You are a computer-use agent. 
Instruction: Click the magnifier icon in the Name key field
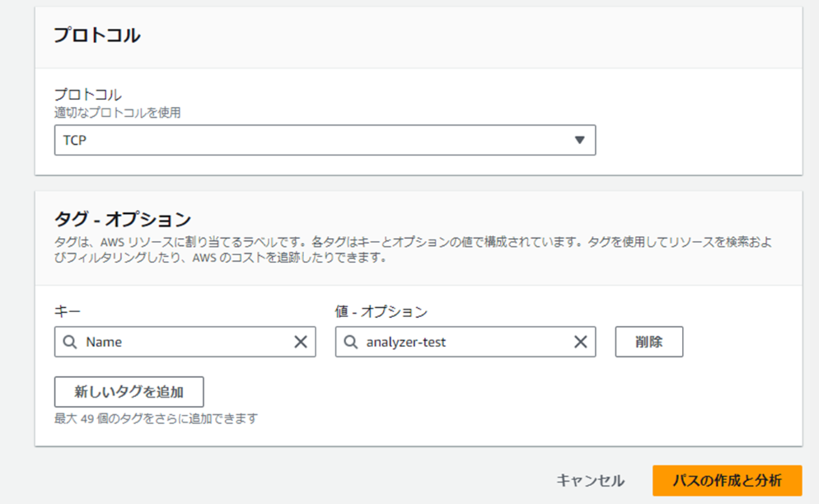point(70,342)
